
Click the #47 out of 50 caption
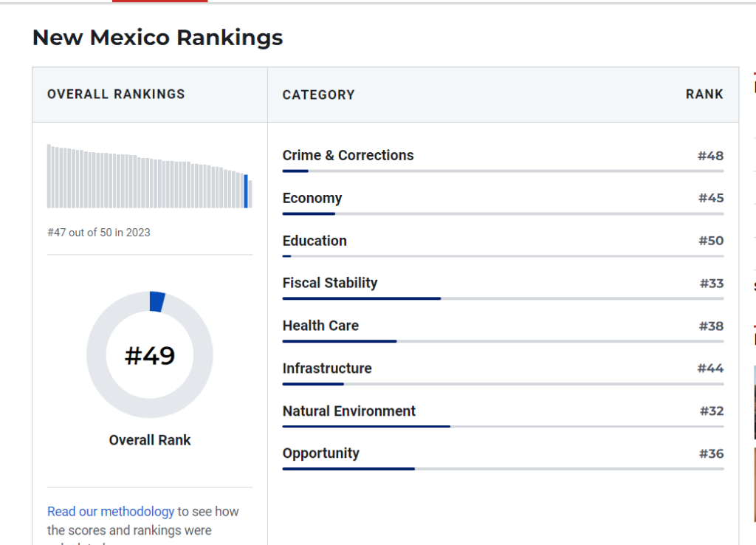click(98, 233)
